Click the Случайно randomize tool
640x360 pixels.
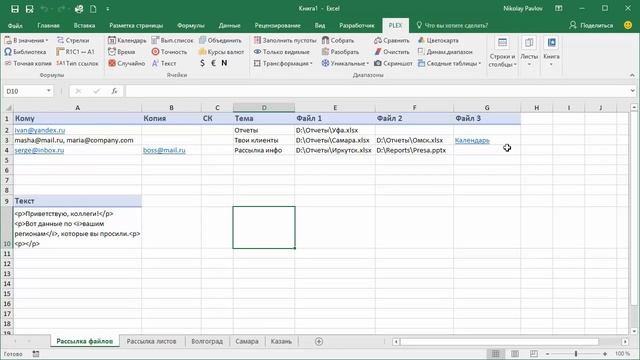tap(127, 63)
